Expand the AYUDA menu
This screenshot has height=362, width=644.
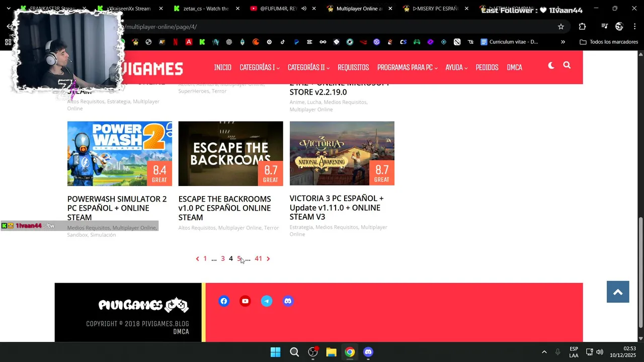pyautogui.click(x=456, y=67)
